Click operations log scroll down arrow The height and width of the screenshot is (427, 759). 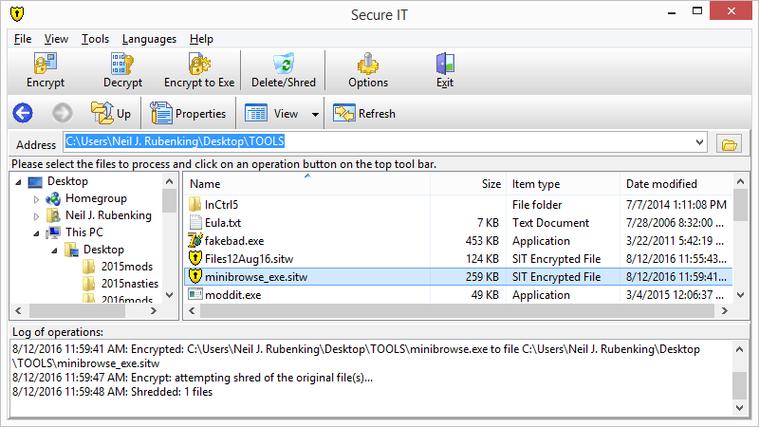(x=740, y=408)
